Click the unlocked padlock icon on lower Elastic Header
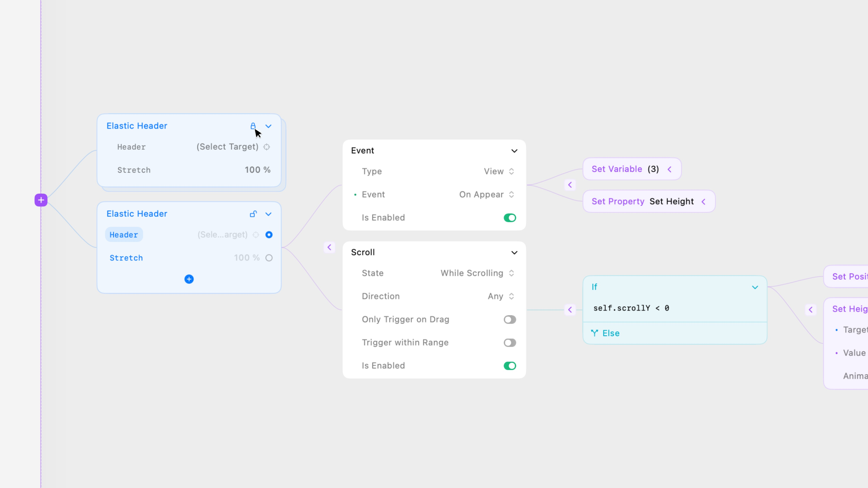868x488 pixels. click(253, 214)
